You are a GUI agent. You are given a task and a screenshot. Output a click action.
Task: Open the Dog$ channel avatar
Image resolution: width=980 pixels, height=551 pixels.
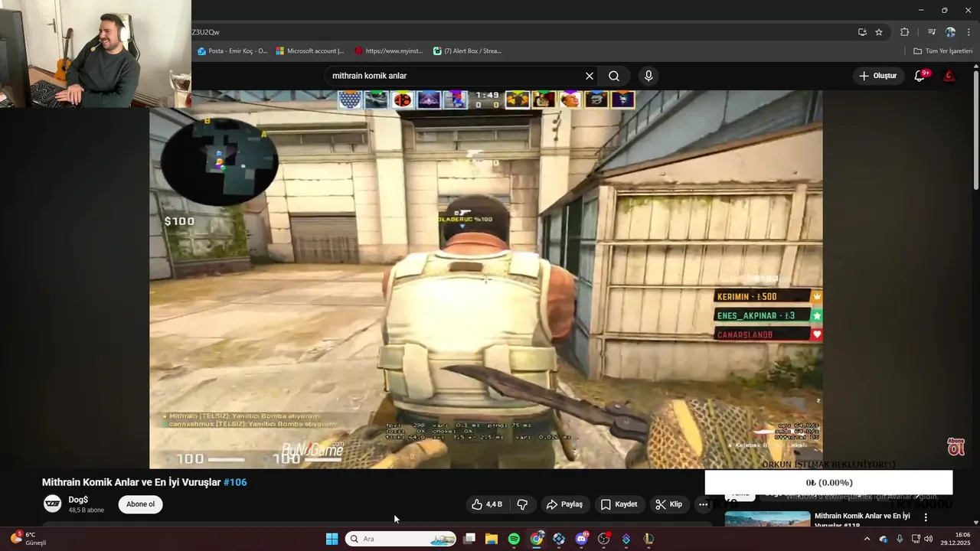(53, 504)
